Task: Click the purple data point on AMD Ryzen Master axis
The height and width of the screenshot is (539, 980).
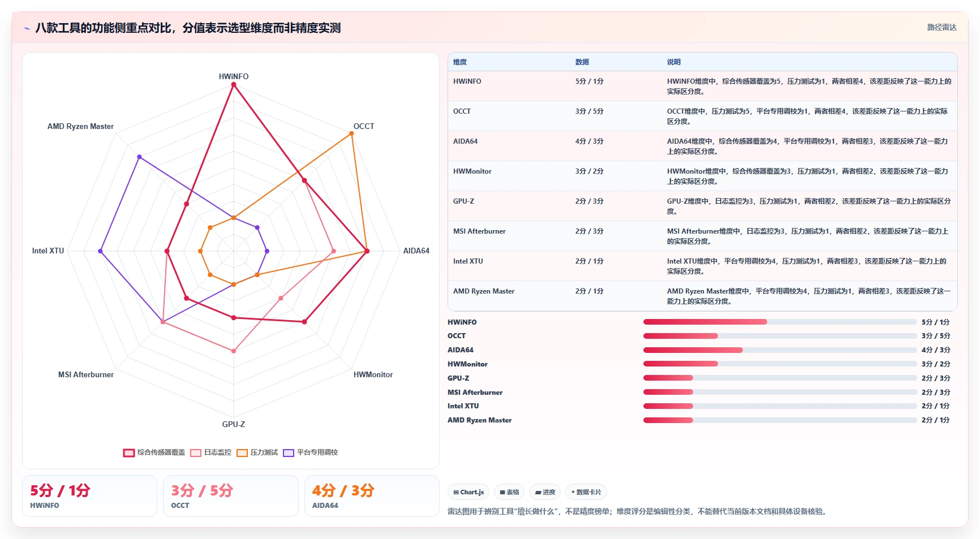Action: (139, 157)
